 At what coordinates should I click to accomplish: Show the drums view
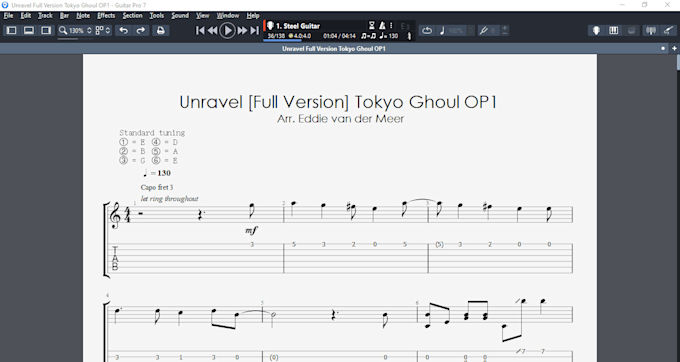[x=632, y=30]
